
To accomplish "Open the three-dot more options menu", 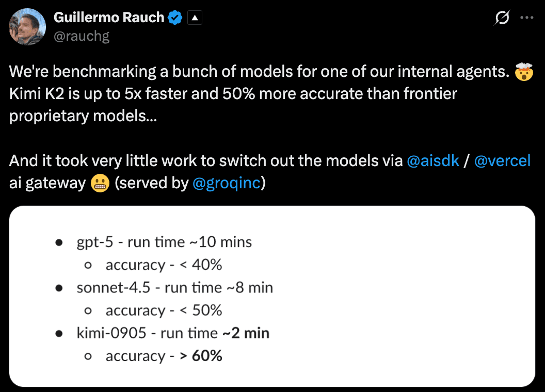I will coord(527,18).
